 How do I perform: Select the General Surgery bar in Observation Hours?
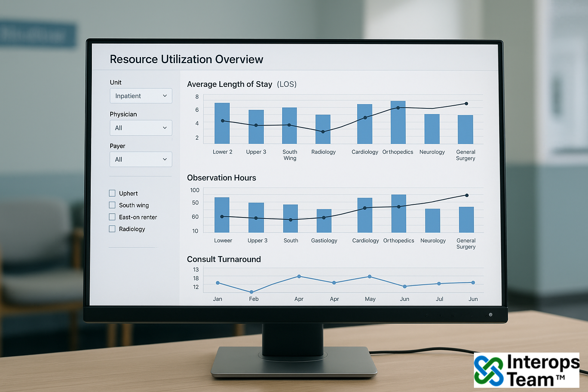point(466,220)
